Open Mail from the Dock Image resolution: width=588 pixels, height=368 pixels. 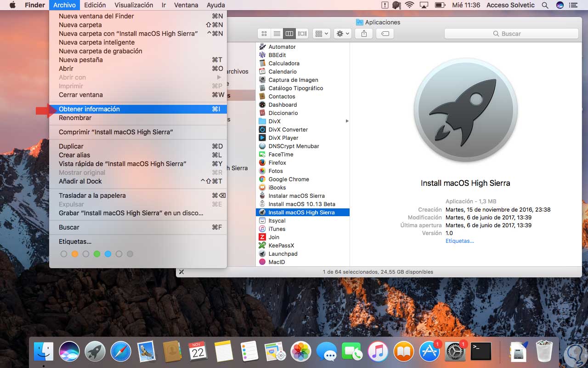[x=147, y=352]
